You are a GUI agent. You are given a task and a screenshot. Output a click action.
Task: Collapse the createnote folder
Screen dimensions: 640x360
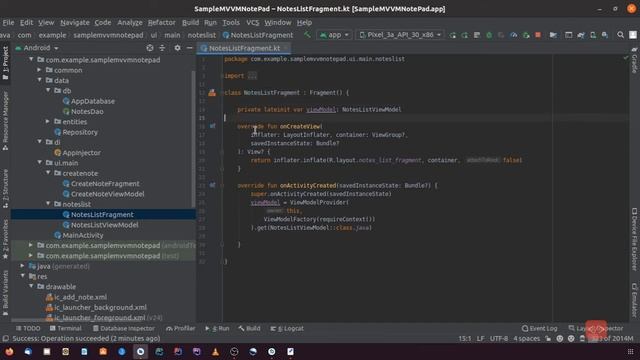48,173
